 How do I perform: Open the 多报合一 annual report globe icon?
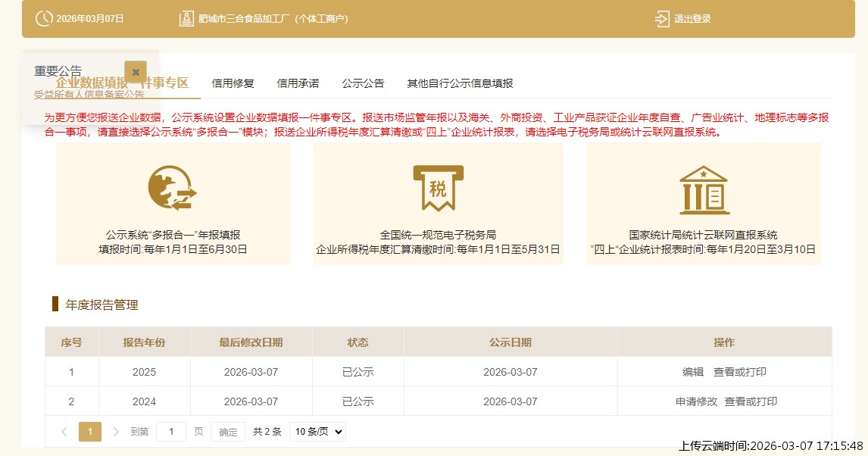[x=173, y=187]
